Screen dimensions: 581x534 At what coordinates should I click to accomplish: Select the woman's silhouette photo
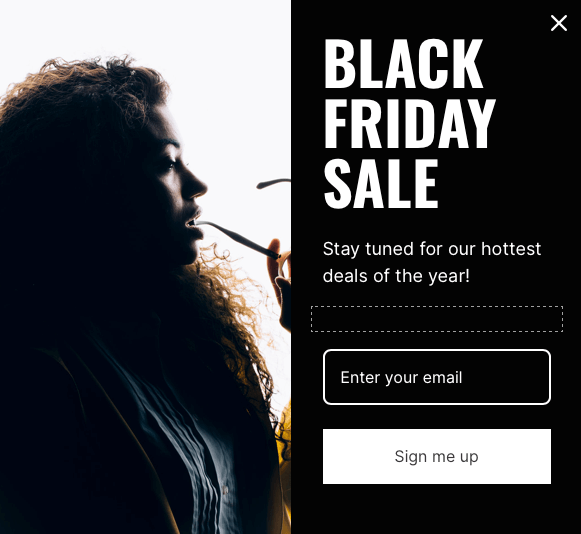145,267
